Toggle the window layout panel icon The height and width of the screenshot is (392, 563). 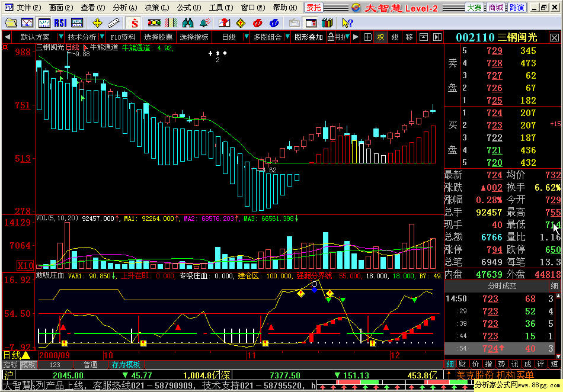(x=311, y=23)
